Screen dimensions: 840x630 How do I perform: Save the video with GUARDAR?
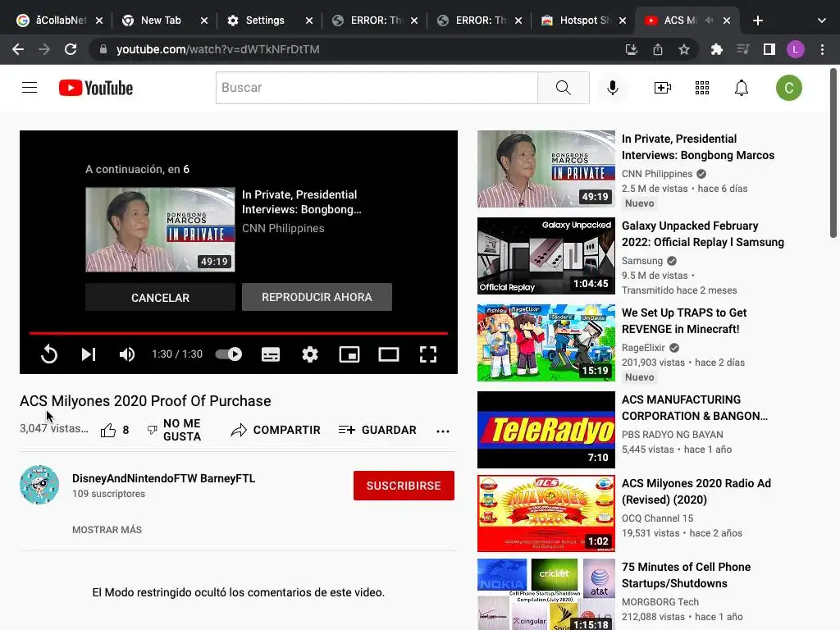pyautogui.click(x=377, y=430)
